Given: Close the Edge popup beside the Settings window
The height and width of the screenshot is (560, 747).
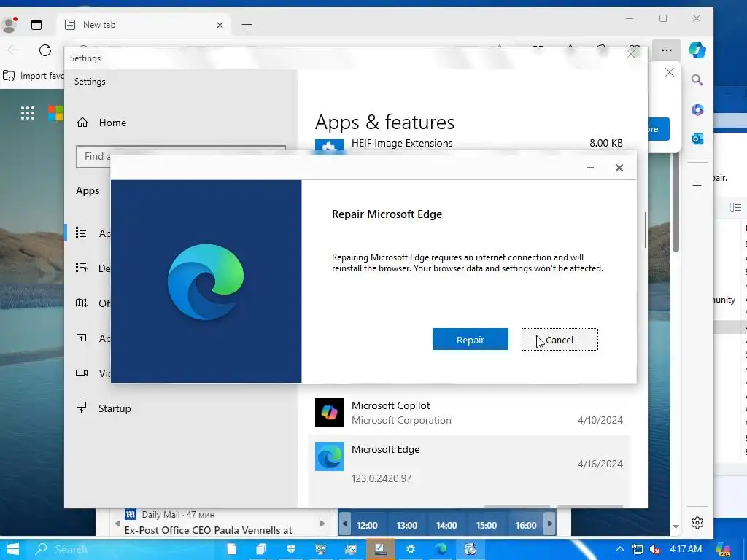Looking at the screenshot, I should pos(670,72).
